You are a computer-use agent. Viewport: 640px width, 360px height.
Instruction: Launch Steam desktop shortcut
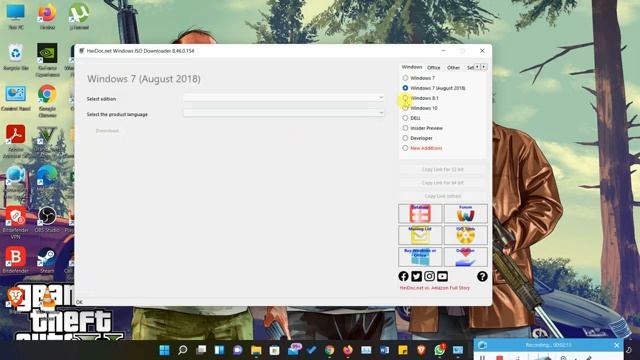tap(47, 260)
